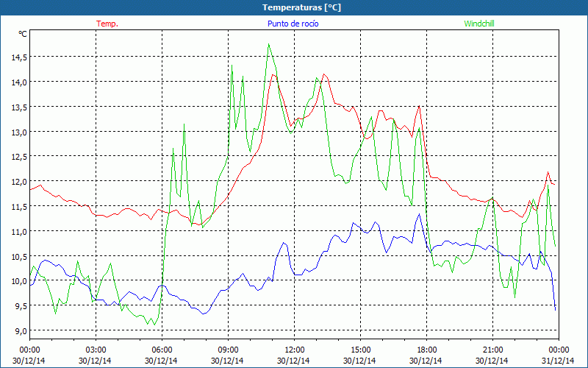Click the 13,0 y-axis value
The height and width of the screenshot is (368, 588).
[19, 132]
